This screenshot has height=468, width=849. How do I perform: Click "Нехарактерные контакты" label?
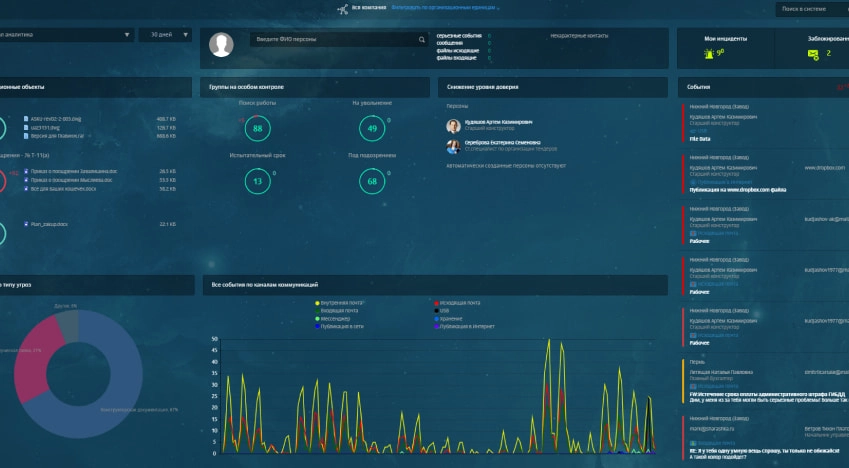click(579, 36)
